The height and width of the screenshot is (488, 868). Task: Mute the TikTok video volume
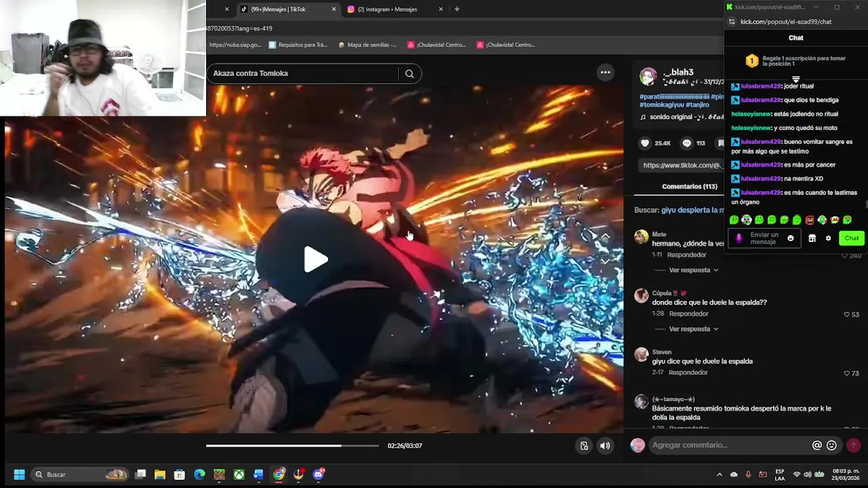click(x=605, y=445)
